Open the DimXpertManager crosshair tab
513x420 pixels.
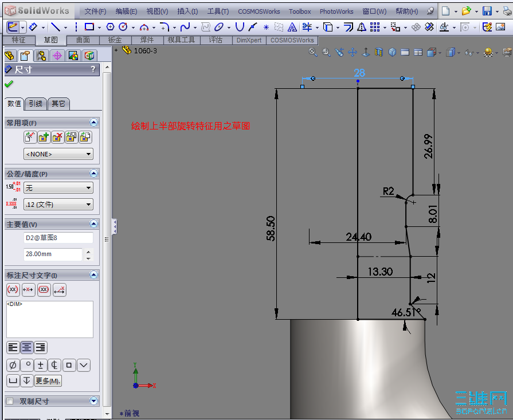pyautogui.click(x=57, y=56)
